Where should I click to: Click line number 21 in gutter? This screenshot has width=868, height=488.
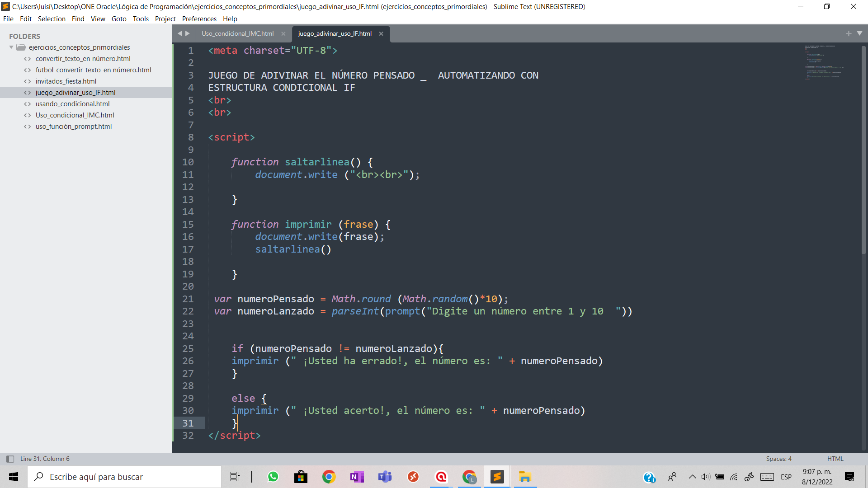tap(188, 299)
